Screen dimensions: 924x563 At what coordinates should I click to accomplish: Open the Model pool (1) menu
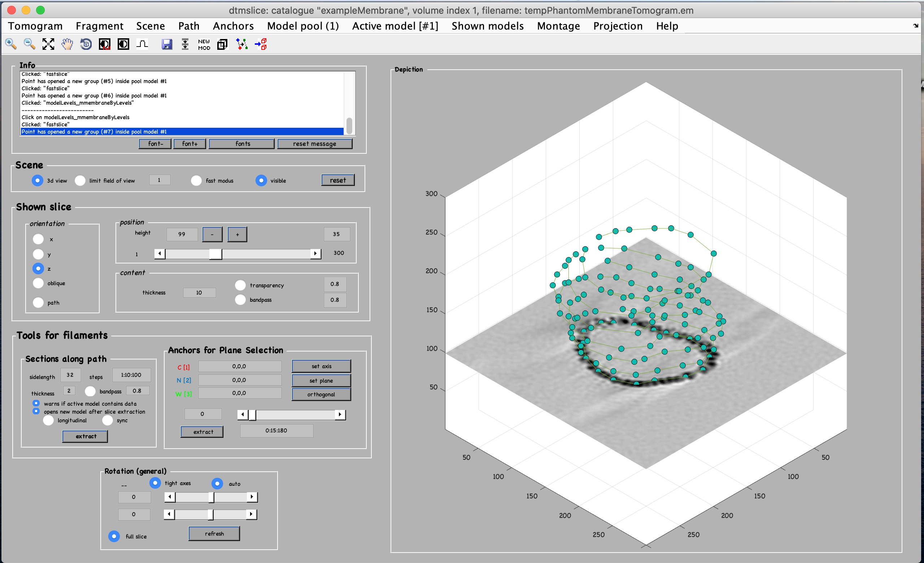point(303,26)
